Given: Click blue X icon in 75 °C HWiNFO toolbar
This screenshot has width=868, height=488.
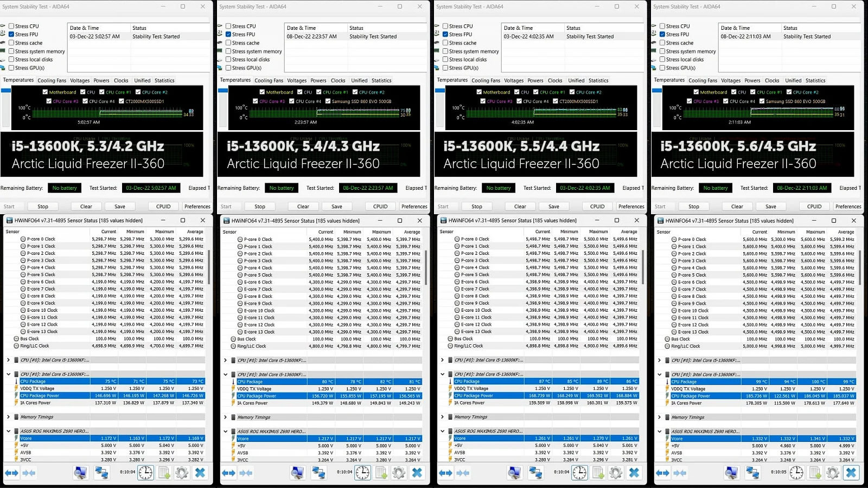Looking at the screenshot, I should (x=200, y=473).
